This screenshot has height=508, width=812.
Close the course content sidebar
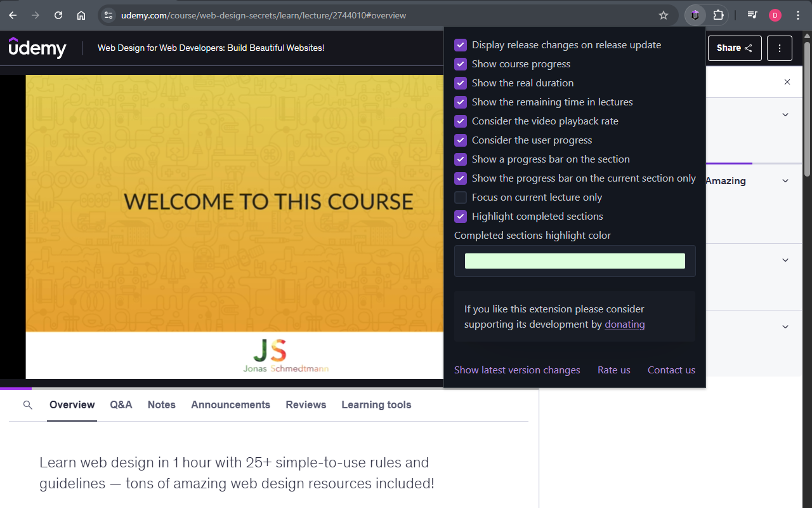787,82
